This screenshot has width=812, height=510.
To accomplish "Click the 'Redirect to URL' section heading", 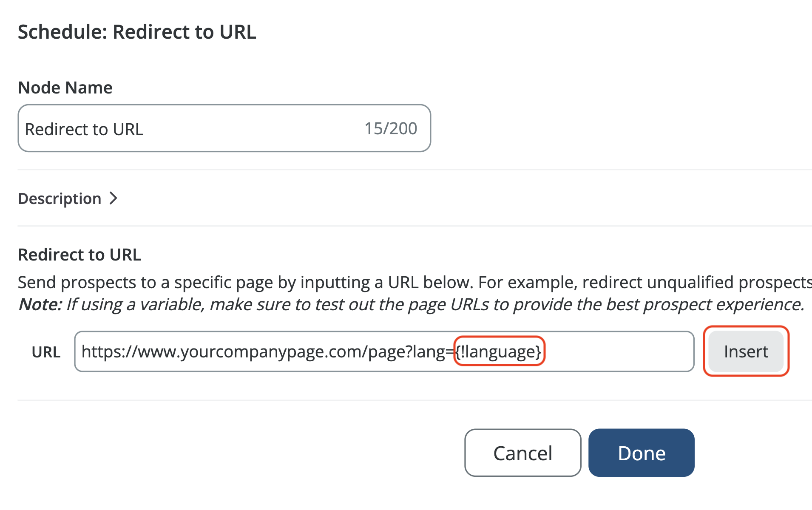I will (79, 255).
